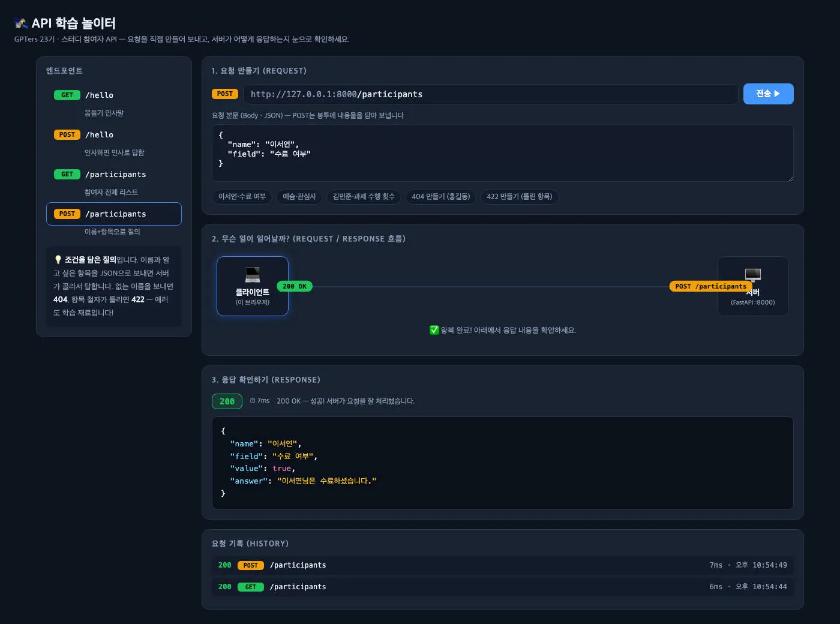Click the green 200 status code badge
Viewport: 840px width, 624px height.
click(227, 401)
